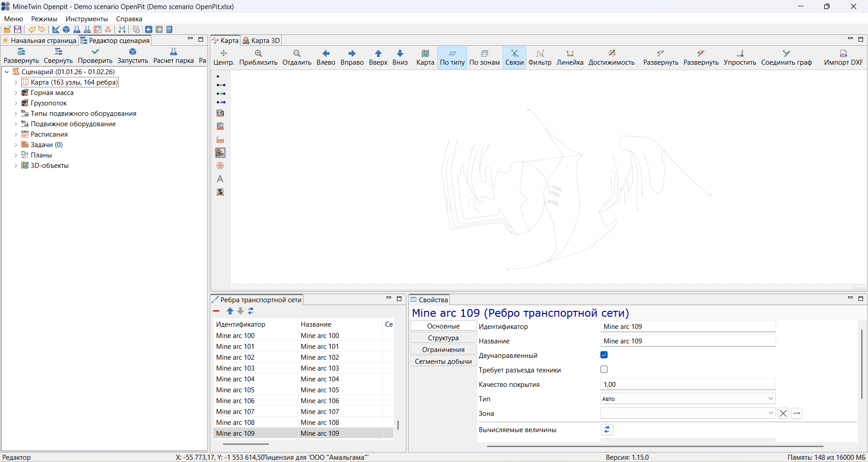
Task: Click the red schedule table icon
Action: click(98, 29)
